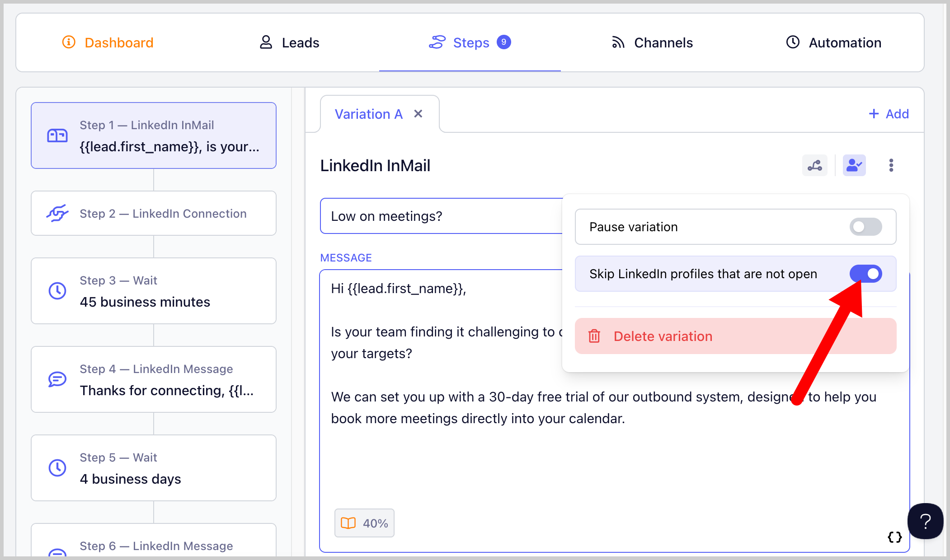The height and width of the screenshot is (560, 950).
Task: Click the clock icon in Step 5
Action: 57,468
